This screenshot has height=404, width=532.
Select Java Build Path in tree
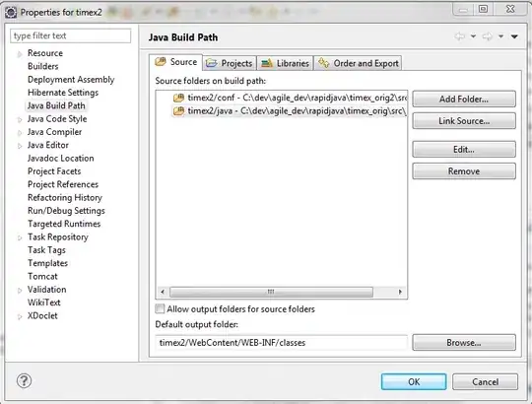pos(56,105)
